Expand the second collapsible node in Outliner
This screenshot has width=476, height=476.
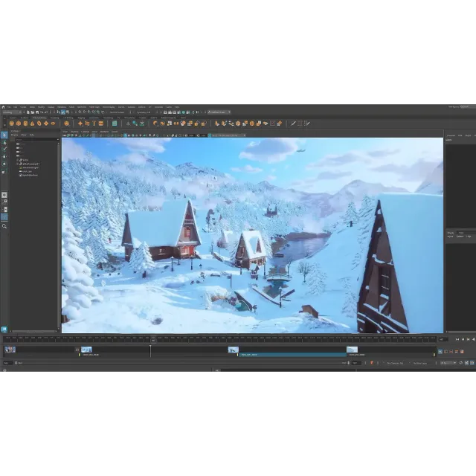point(17,164)
